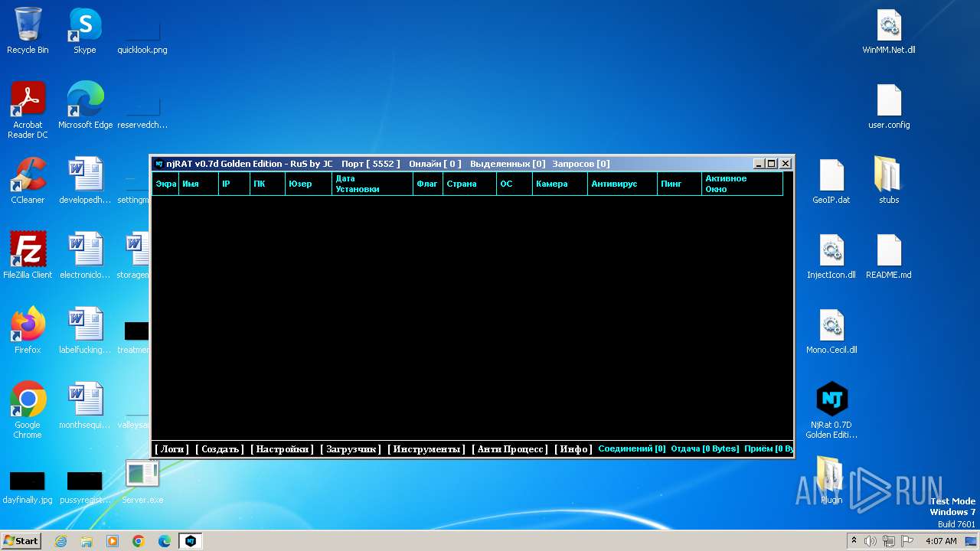Open the Инструменты menu
Viewport: 980px width, 551px height.
(426, 449)
